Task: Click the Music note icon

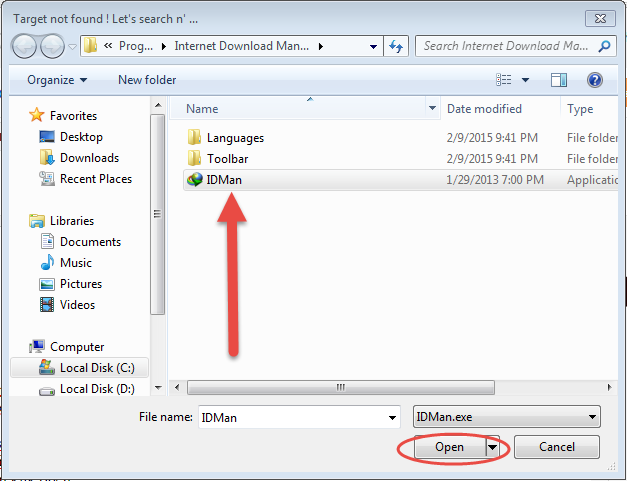Action: [x=47, y=262]
